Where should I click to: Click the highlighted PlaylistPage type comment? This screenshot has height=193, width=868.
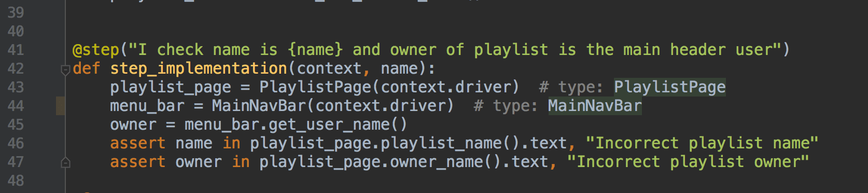coord(670,87)
